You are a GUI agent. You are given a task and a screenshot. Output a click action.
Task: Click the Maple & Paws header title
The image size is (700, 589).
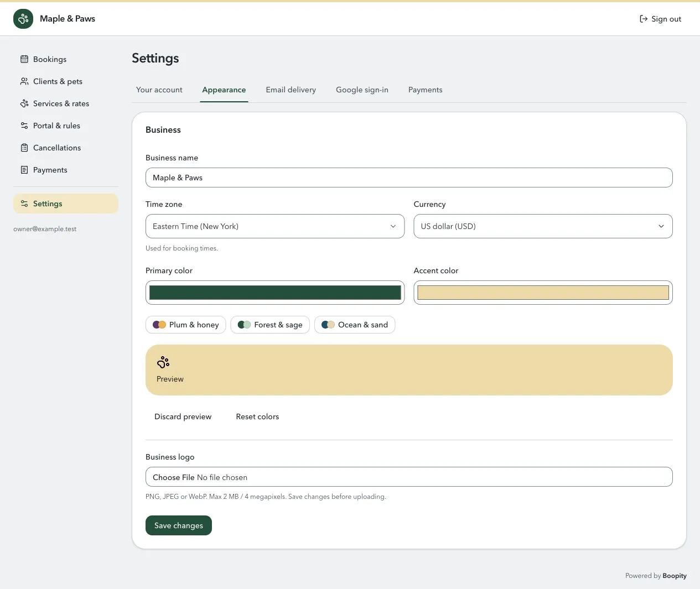tap(68, 19)
